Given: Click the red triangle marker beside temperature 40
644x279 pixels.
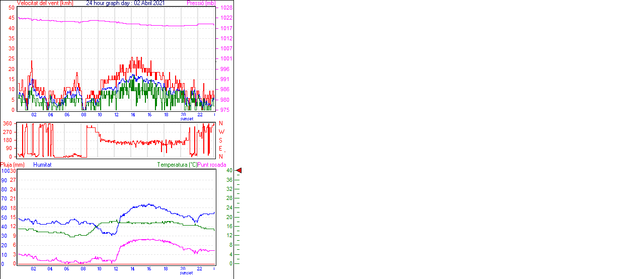Looking at the screenshot, I should (x=239, y=171).
